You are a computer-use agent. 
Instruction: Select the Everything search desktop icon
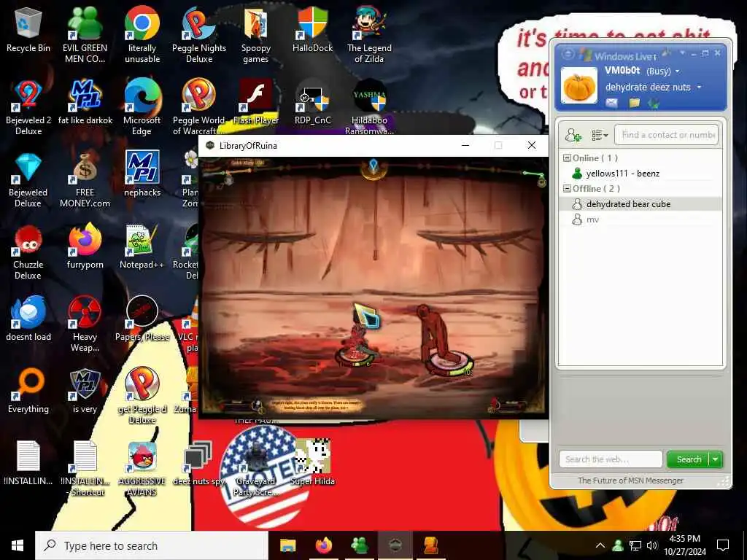[28, 391]
